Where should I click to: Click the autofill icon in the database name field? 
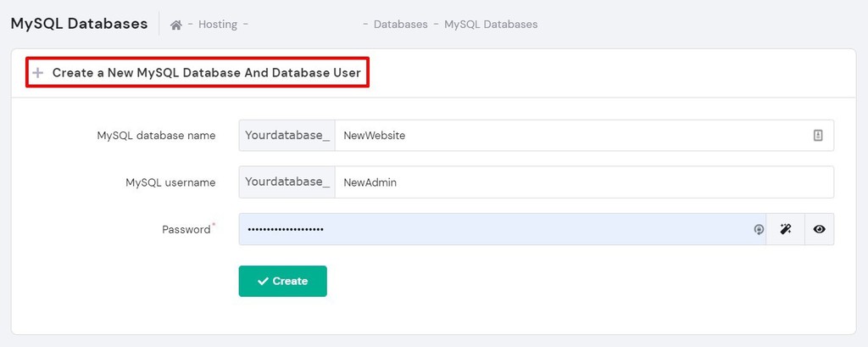pos(818,135)
